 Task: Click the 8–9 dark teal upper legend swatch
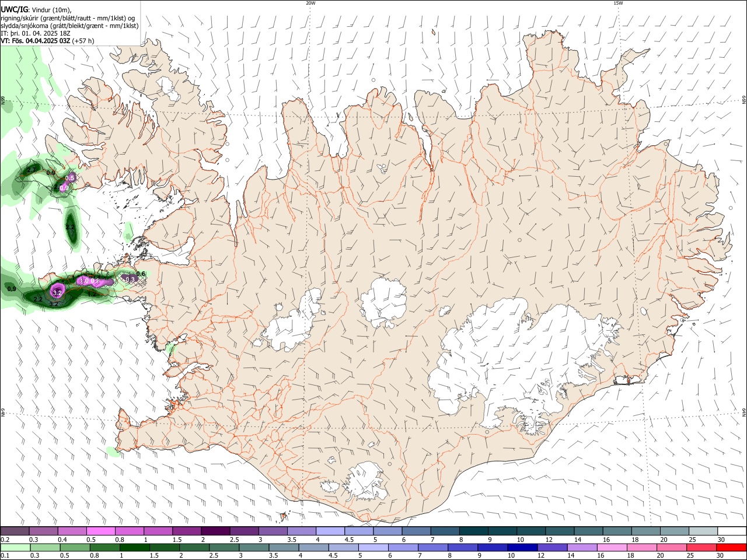[473, 531]
